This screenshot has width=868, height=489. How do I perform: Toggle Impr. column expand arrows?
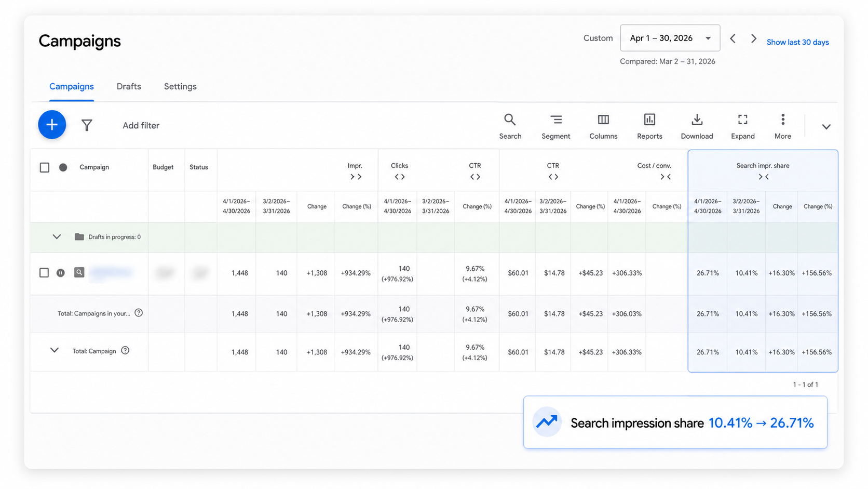[356, 177]
